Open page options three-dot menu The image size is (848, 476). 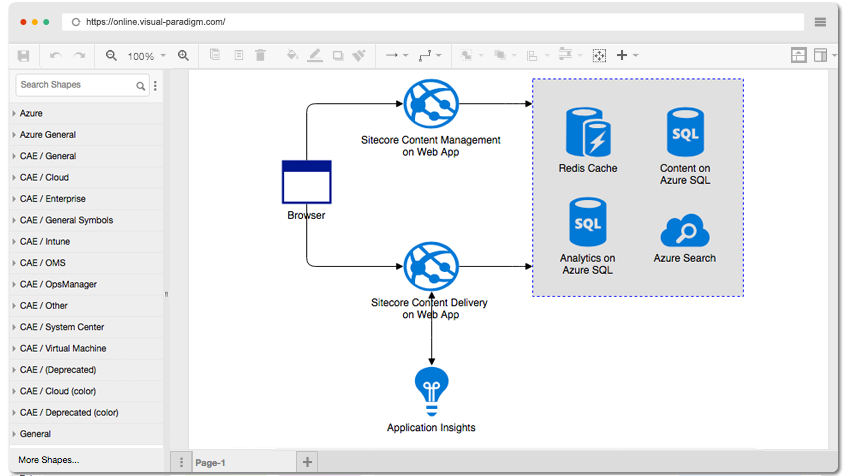[x=181, y=462]
